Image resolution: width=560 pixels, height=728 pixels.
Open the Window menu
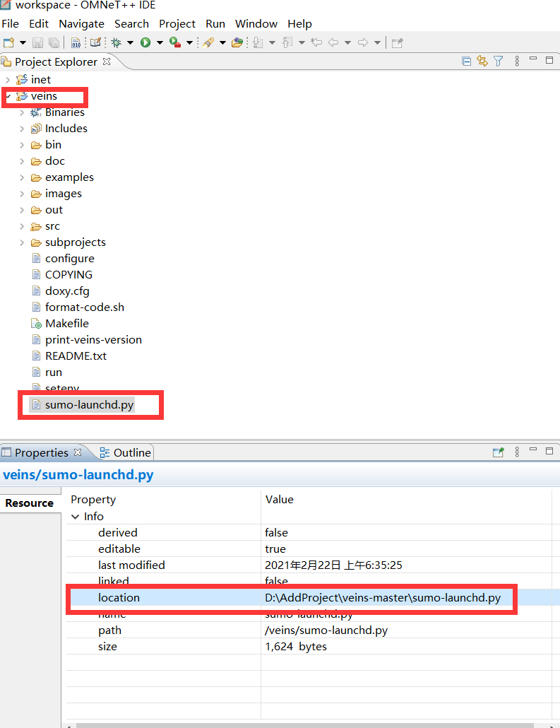pos(256,24)
